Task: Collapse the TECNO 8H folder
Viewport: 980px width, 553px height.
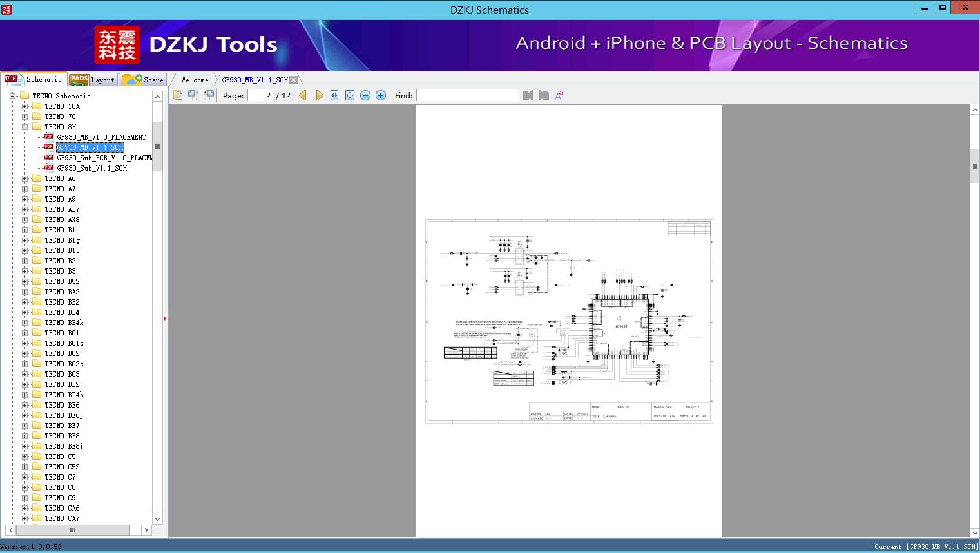Action: [x=24, y=127]
